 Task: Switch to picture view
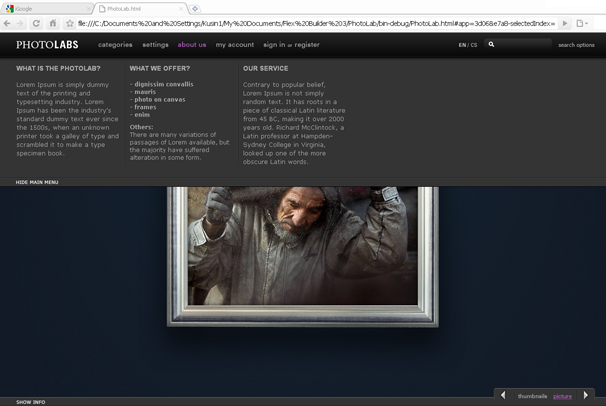coord(562,397)
